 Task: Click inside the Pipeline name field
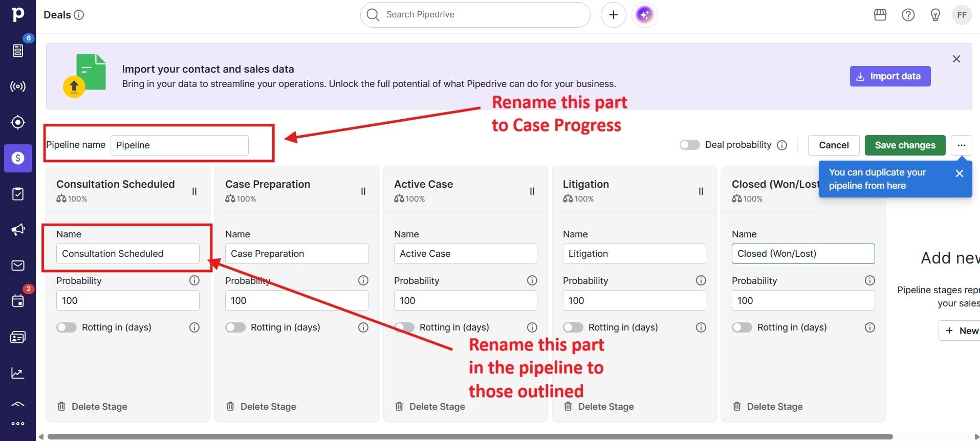click(x=179, y=145)
